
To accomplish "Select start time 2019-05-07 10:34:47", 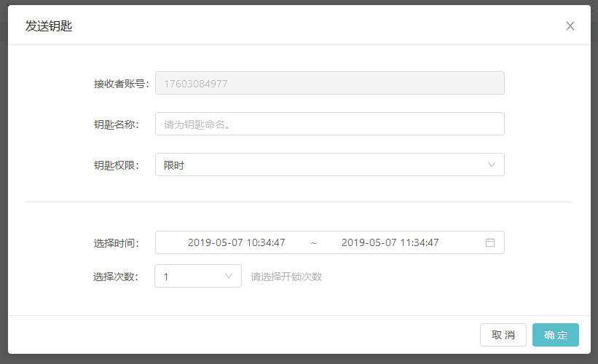I will coord(236,242).
